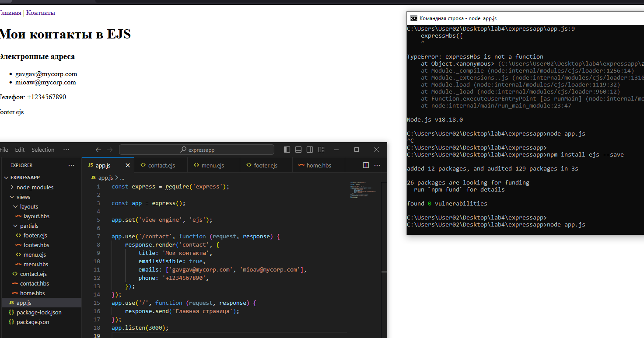This screenshot has height=338, width=644.
Task: Open the Selection menu
Action: tap(43, 150)
